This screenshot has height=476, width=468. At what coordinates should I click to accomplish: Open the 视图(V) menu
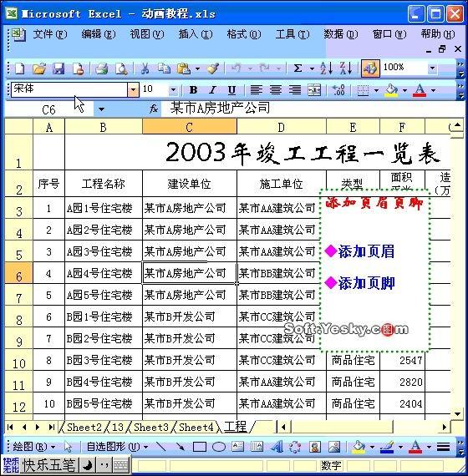click(147, 34)
